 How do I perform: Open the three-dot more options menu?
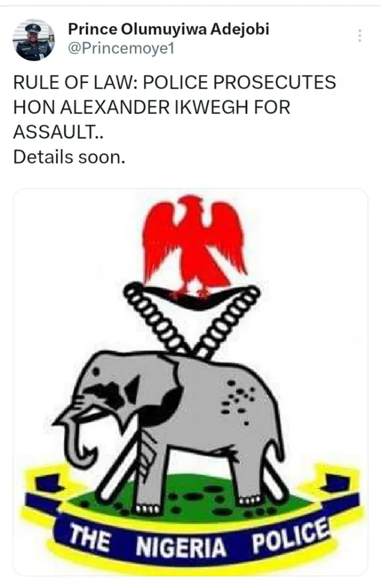coord(360,36)
